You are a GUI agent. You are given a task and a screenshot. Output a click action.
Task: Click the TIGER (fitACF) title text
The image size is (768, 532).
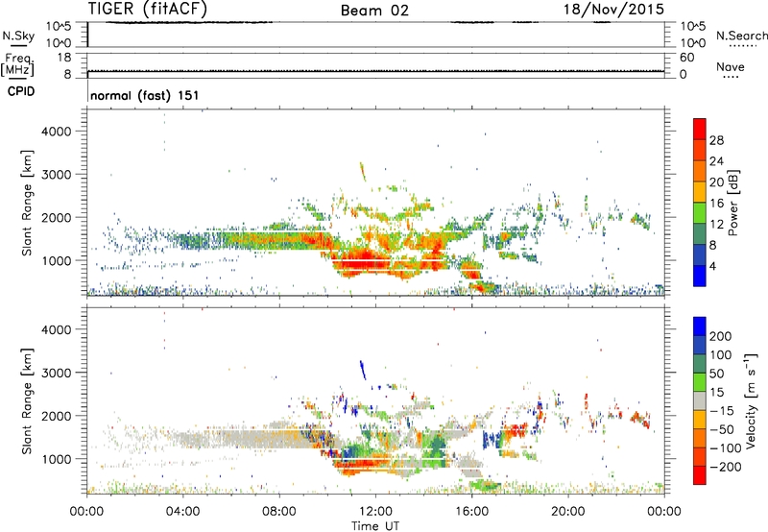click(148, 9)
